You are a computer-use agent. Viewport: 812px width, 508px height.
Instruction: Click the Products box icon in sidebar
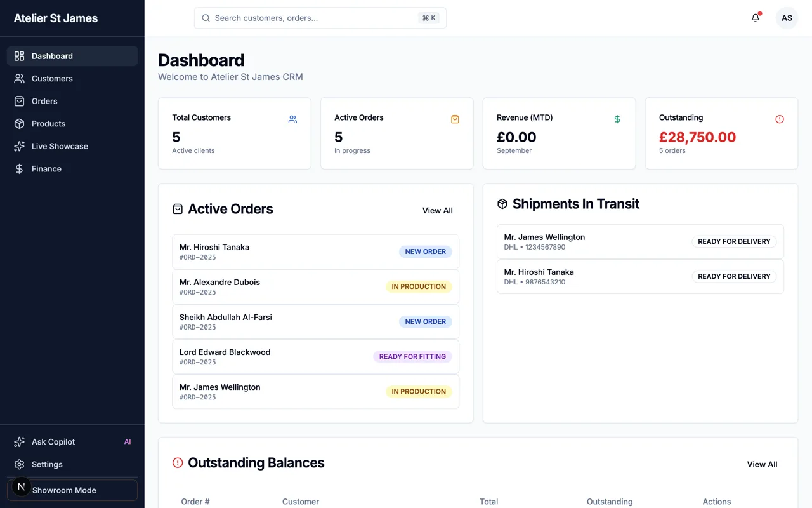[x=19, y=124]
